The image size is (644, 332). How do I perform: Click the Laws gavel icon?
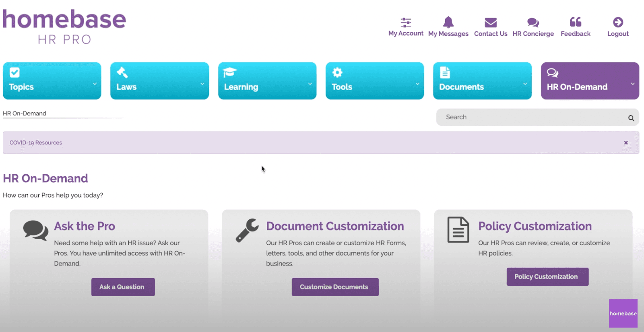coord(122,72)
